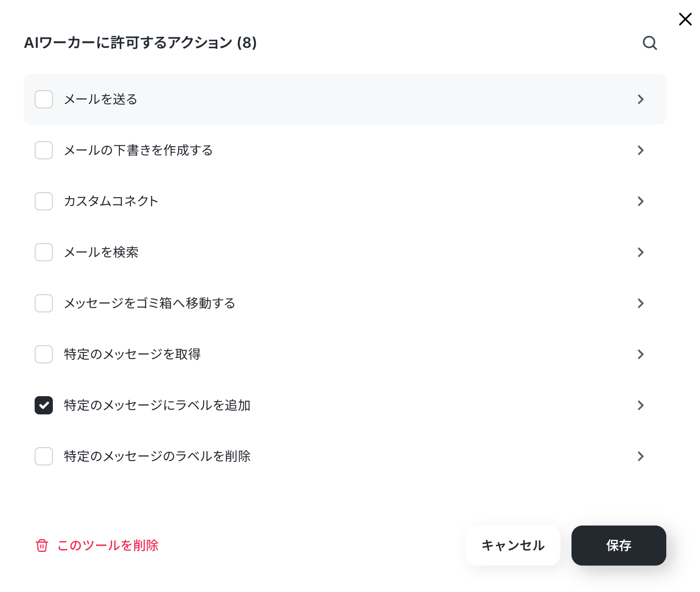Click このツールを削除 link

tap(108, 546)
